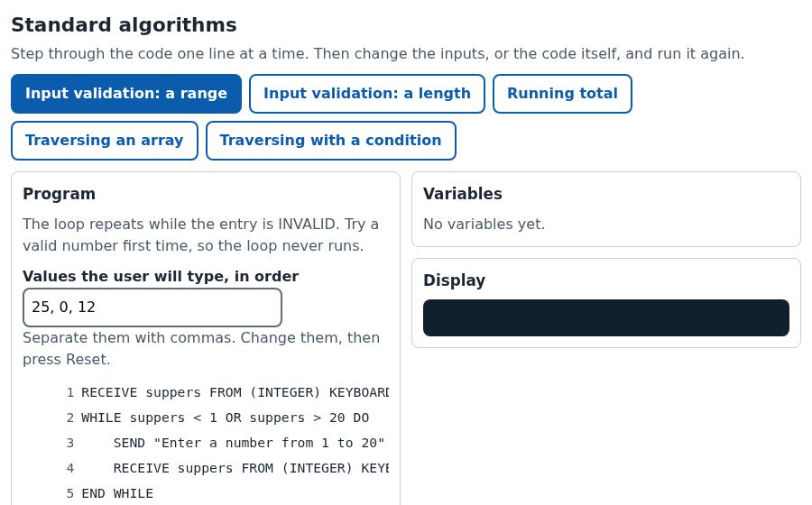This screenshot has width=812, height=505.
Task: Click the user values input field
Action: pyautogui.click(x=152, y=308)
